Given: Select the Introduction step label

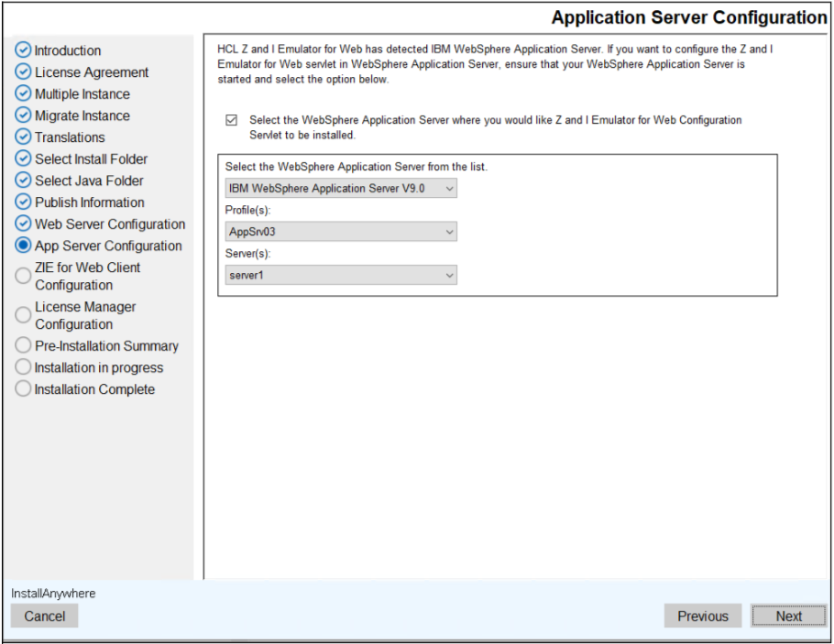Looking at the screenshot, I should [x=68, y=50].
